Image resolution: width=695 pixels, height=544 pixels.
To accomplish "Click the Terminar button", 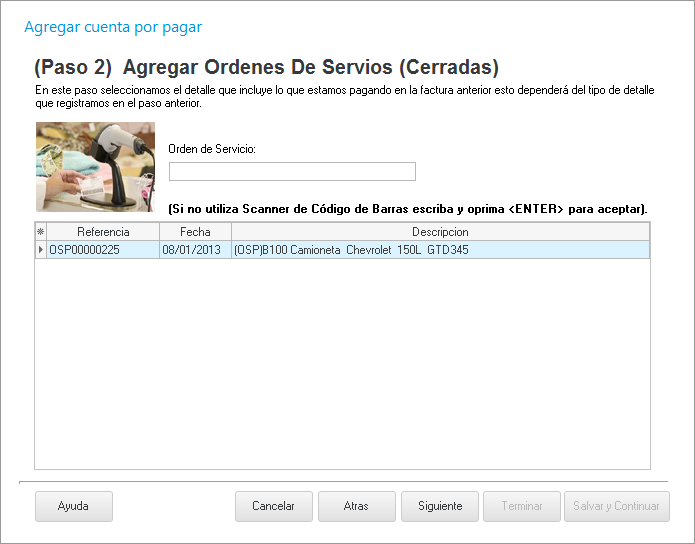I will tap(522, 506).
